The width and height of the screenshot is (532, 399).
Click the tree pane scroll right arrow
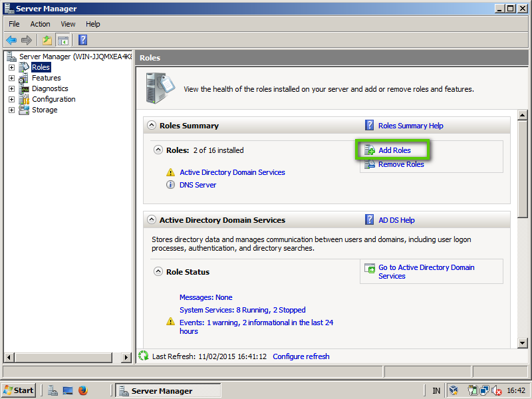126,357
